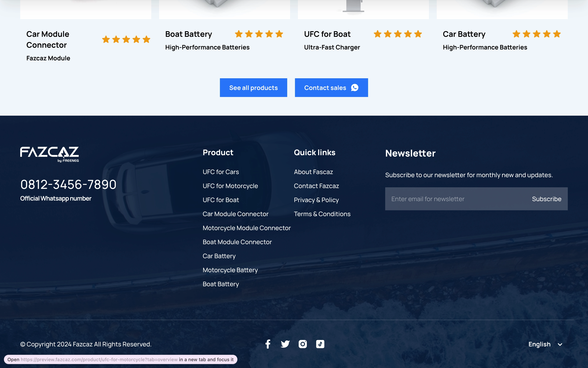Click the Product footer heading
Screen dimensions: 588x368
(x=218, y=152)
